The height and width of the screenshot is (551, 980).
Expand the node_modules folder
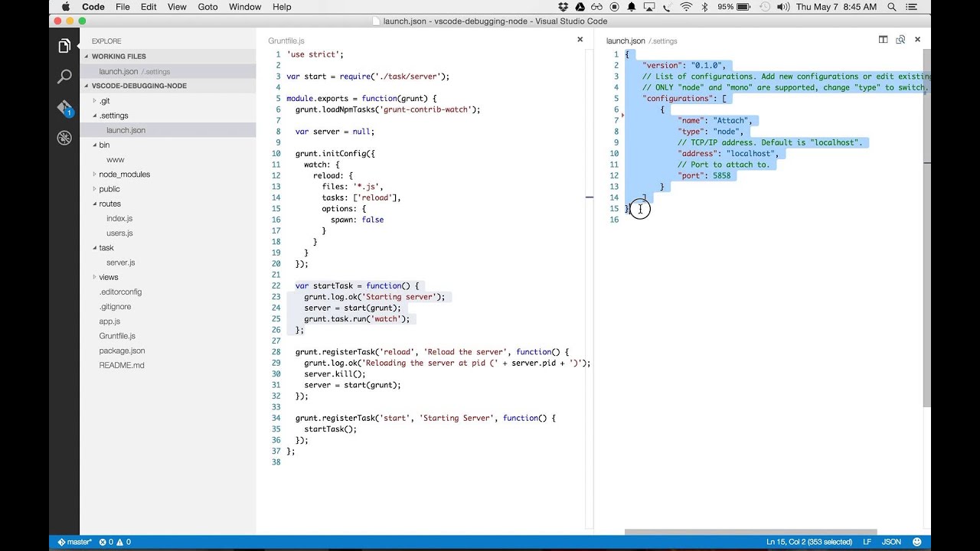(168, 174)
